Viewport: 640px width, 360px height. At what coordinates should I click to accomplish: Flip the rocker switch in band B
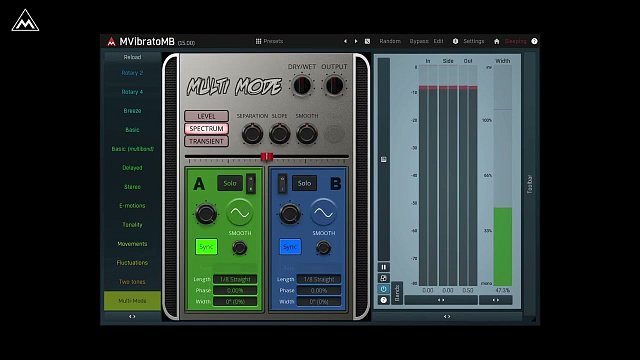pos(282,184)
